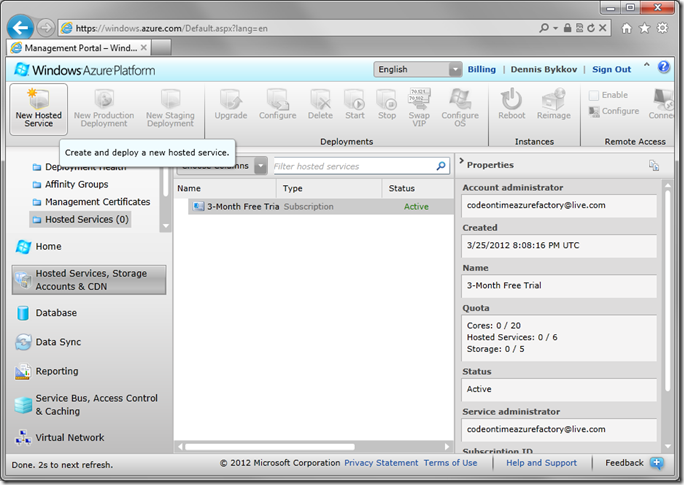Collapse the Properties panel chevron
This screenshot has width=684, height=485.
[462, 161]
